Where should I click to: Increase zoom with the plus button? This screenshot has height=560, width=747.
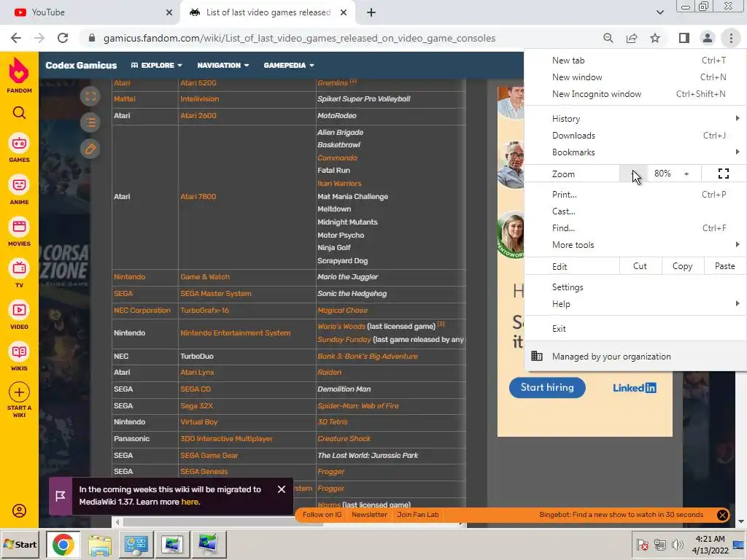pos(686,174)
